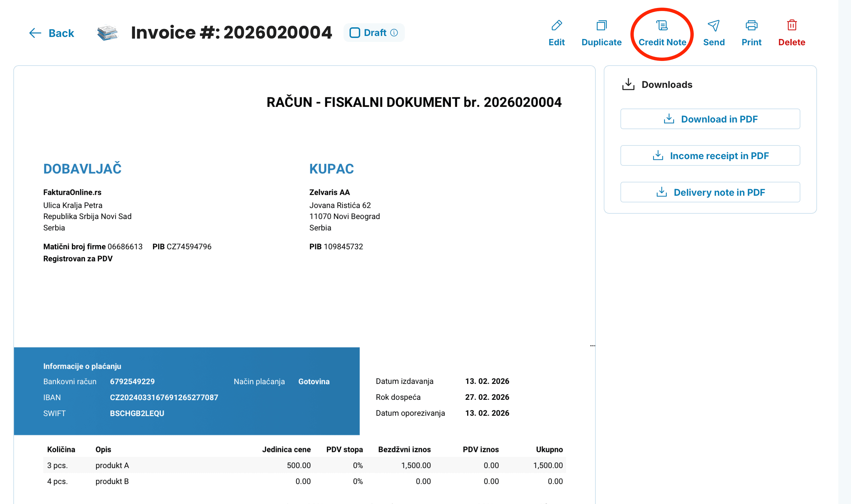Click the produkt A row description

click(112, 465)
